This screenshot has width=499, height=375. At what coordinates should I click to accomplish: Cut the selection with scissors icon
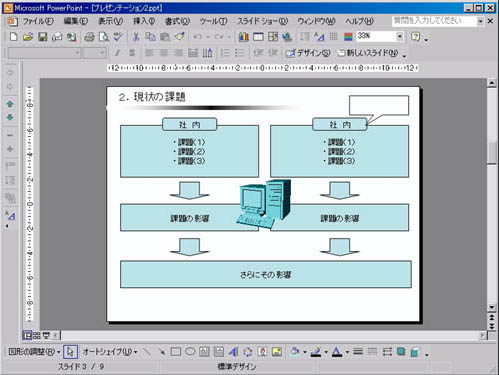coord(136,37)
